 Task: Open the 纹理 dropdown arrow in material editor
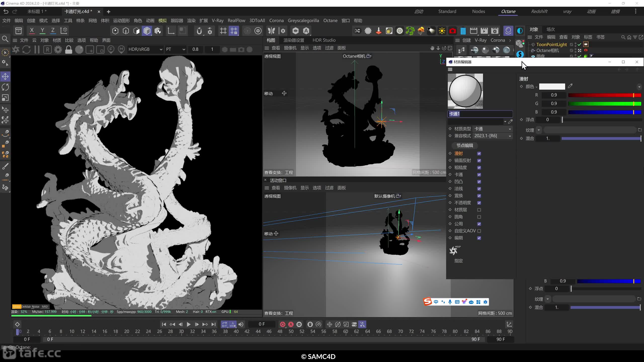(x=539, y=130)
